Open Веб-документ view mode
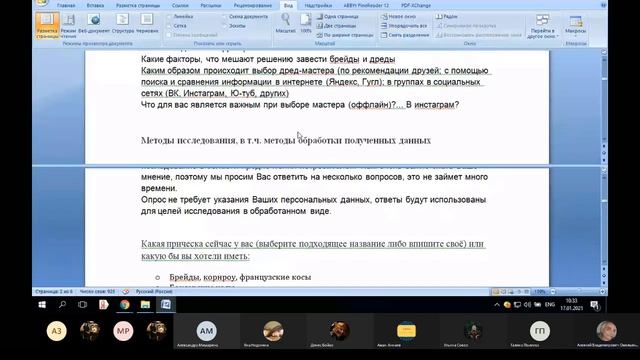Screen dimensions: 640x360 tap(94, 24)
